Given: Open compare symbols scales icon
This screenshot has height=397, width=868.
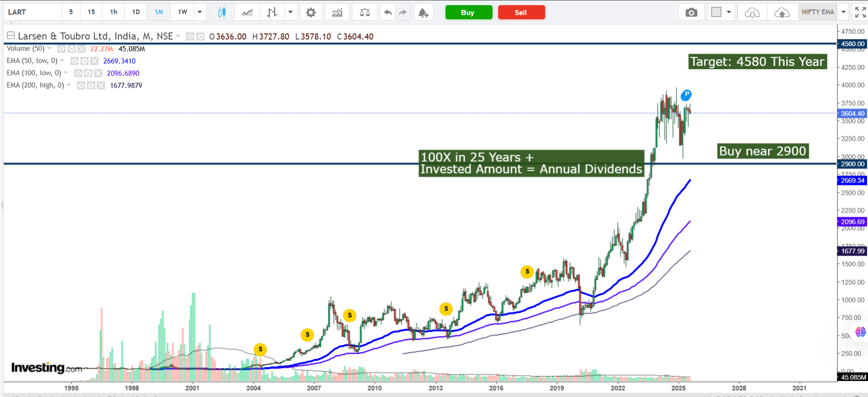Looking at the screenshot, I should 365,12.
